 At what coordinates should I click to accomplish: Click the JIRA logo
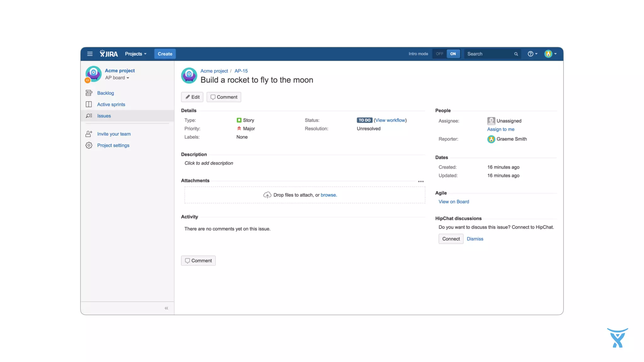click(x=109, y=54)
